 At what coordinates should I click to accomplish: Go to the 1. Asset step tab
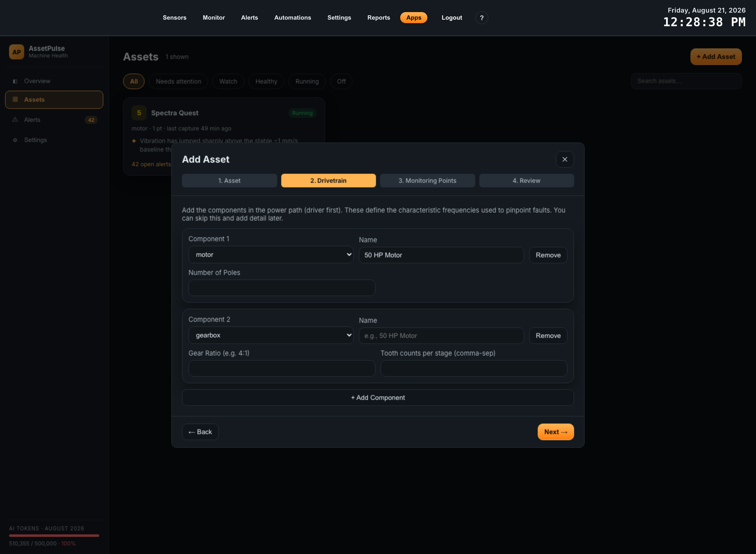pyautogui.click(x=230, y=181)
